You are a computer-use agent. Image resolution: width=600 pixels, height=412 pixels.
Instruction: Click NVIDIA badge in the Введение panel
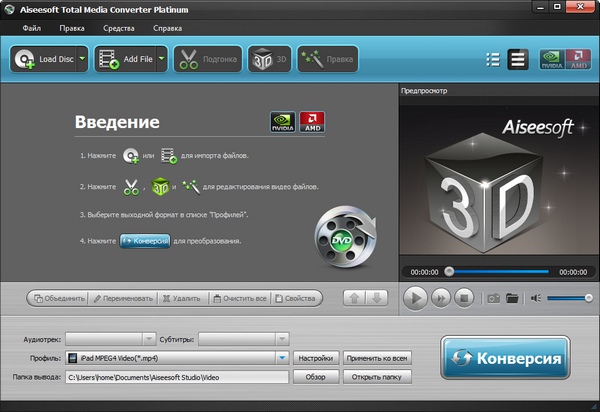click(282, 122)
